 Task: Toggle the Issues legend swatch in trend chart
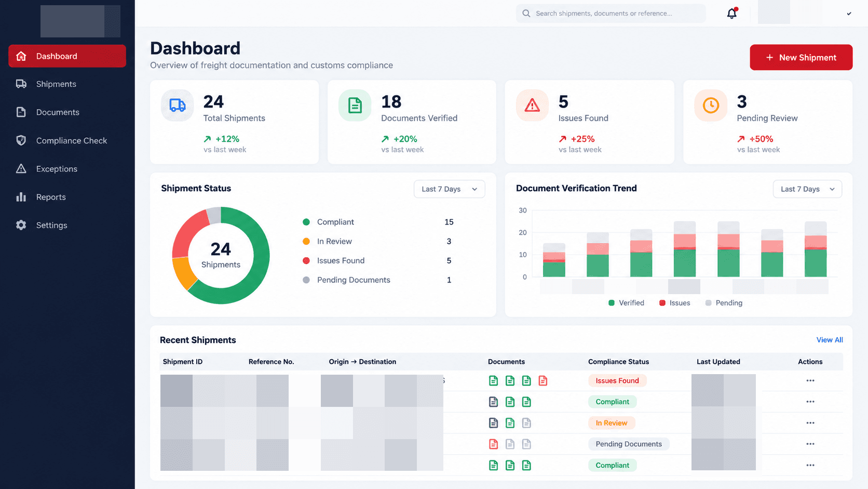coord(662,303)
